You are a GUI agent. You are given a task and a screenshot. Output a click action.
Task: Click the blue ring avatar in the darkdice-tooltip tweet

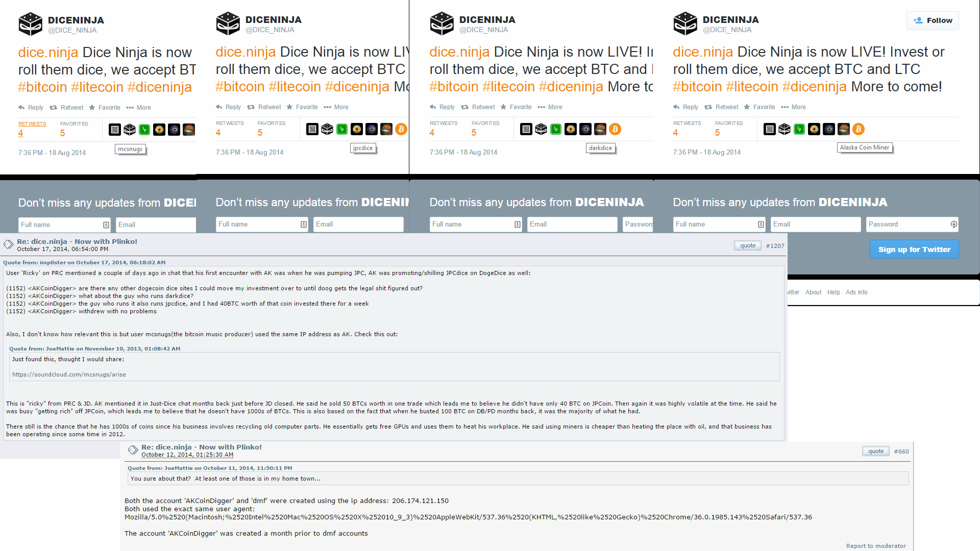[585, 129]
